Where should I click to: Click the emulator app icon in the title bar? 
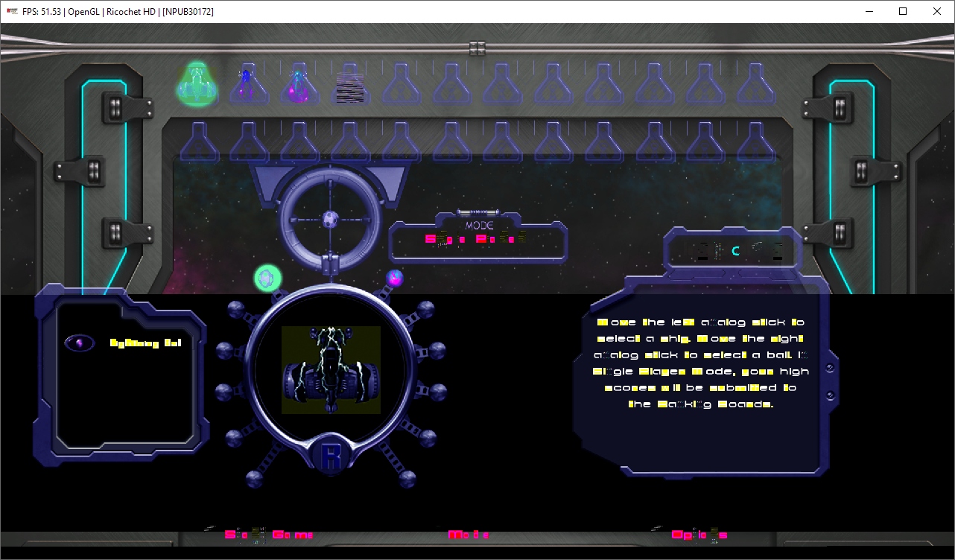point(13,11)
